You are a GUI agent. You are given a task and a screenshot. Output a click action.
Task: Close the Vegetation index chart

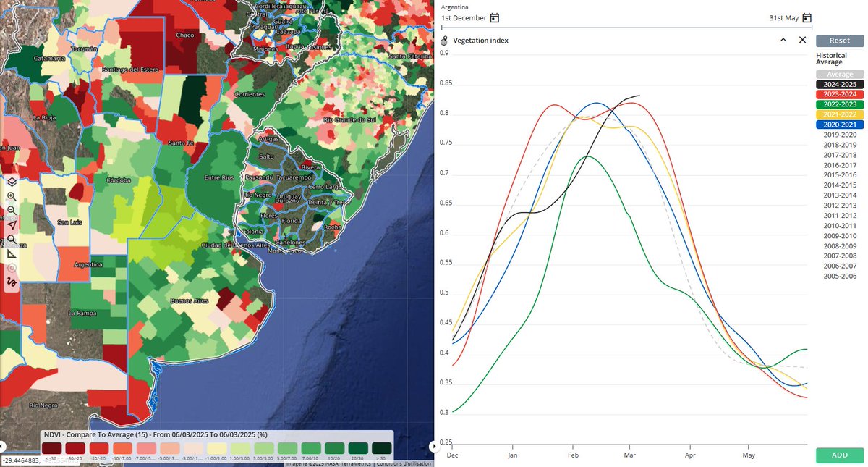click(802, 41)
